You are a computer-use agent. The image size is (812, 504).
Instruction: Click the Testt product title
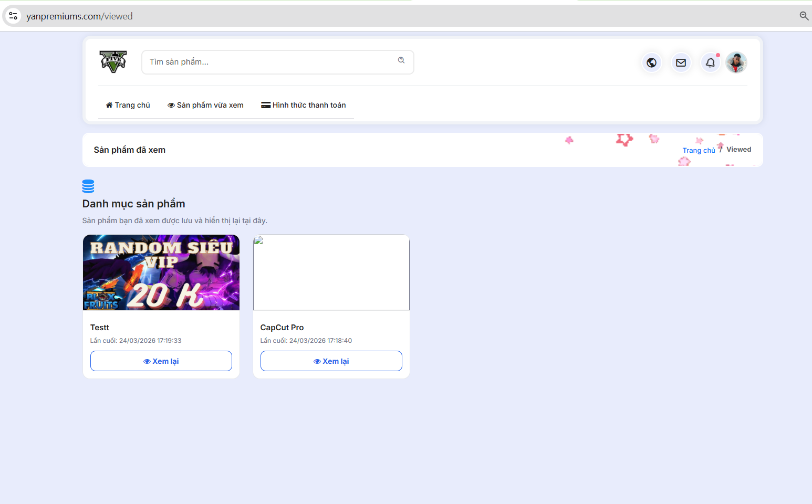[x=100, y=328]
